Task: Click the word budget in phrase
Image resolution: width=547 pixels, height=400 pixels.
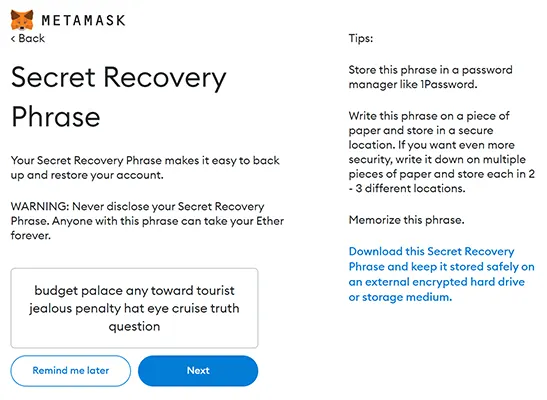Action: pyautogui.click(x=56, y=291)
